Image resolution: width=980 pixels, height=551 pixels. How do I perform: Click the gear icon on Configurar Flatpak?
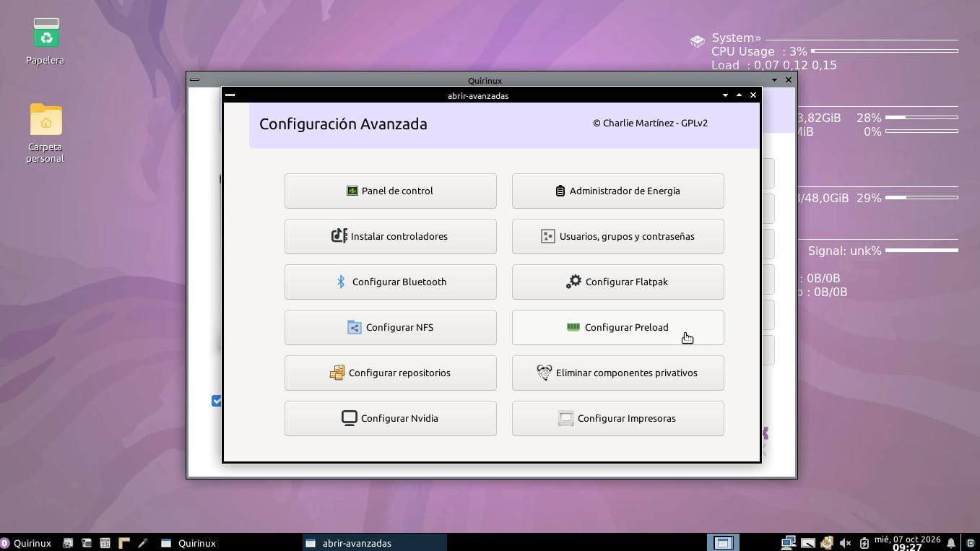pyautogui.click(x=573, y=282)
